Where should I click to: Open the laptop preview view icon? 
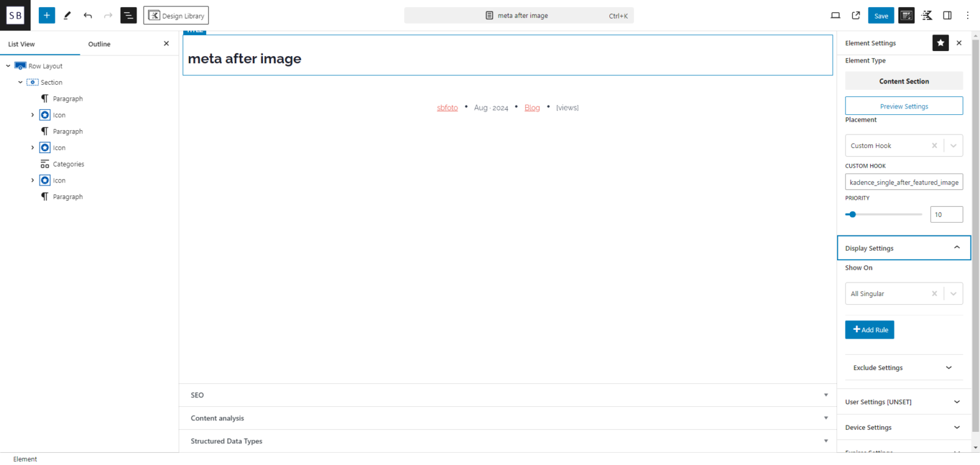(835, 15)
